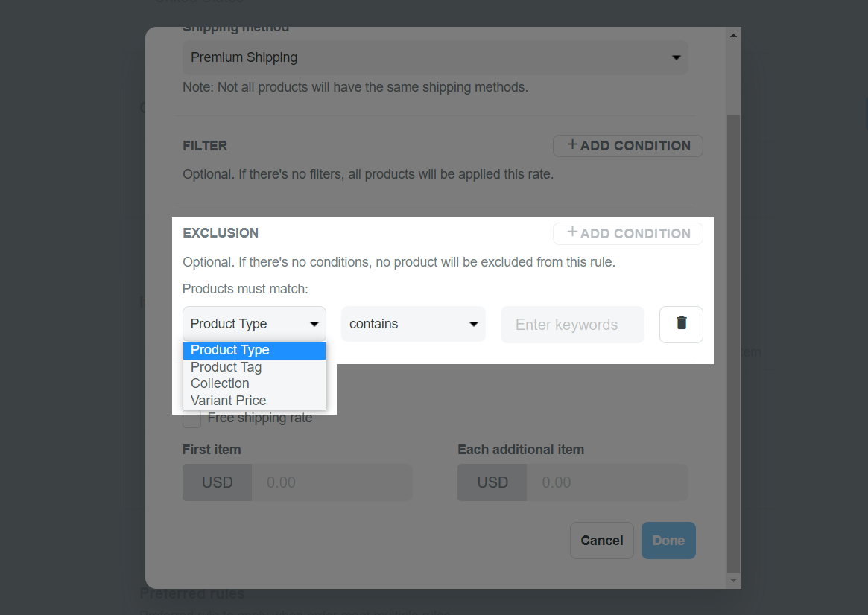
Task: Add a condition in the Exclusion section
Action: point(628,233)
